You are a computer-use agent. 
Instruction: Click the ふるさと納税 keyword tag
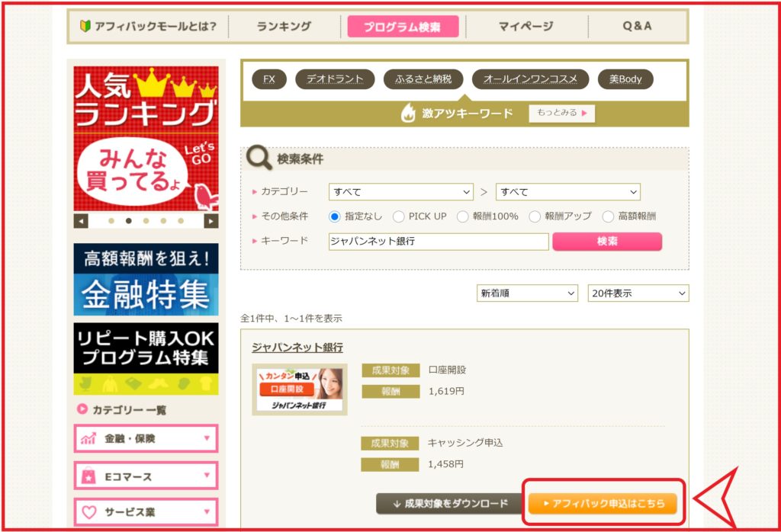pyautogui.click(x=423, y=79)
